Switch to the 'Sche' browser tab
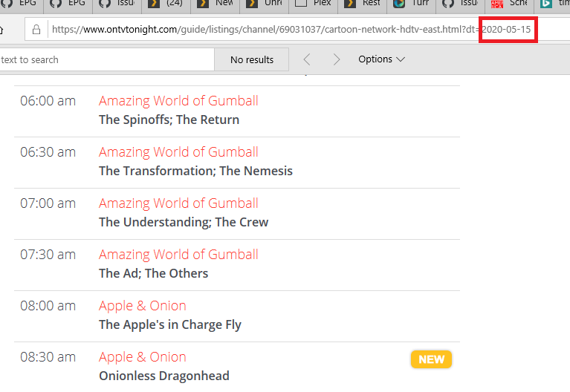Screen dimensions: 570x392 [509, 4]
